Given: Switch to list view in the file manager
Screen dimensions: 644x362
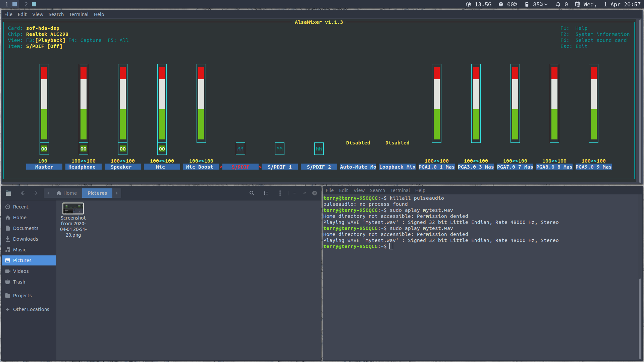Looking at the screenshot, I should [266, 193].
